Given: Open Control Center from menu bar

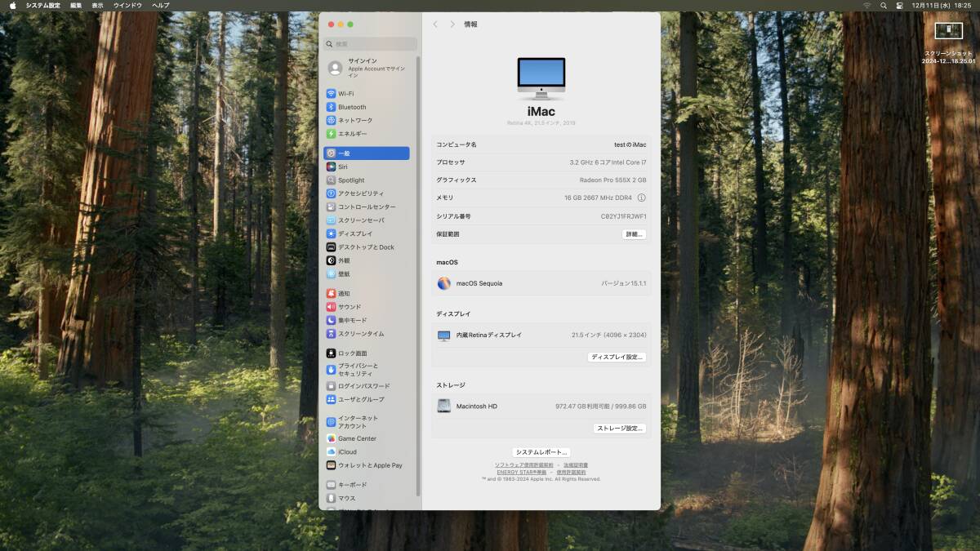Looking at the screenshot, I should pyautogui.click(x=899, y=6).
